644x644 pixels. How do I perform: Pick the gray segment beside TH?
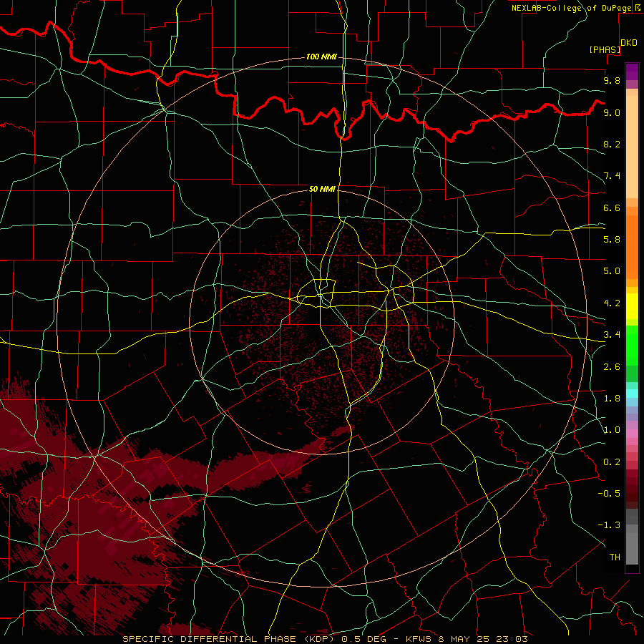(x=632, y=549)
